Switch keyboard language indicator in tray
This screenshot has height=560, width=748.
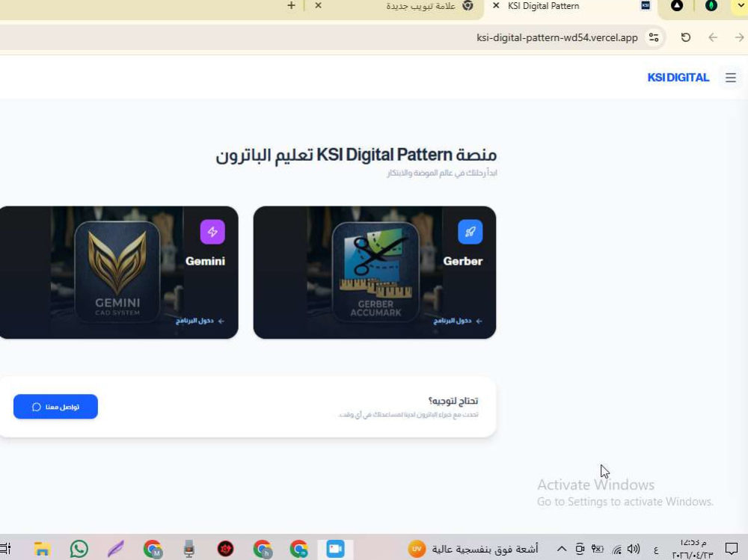pos(656,550)
